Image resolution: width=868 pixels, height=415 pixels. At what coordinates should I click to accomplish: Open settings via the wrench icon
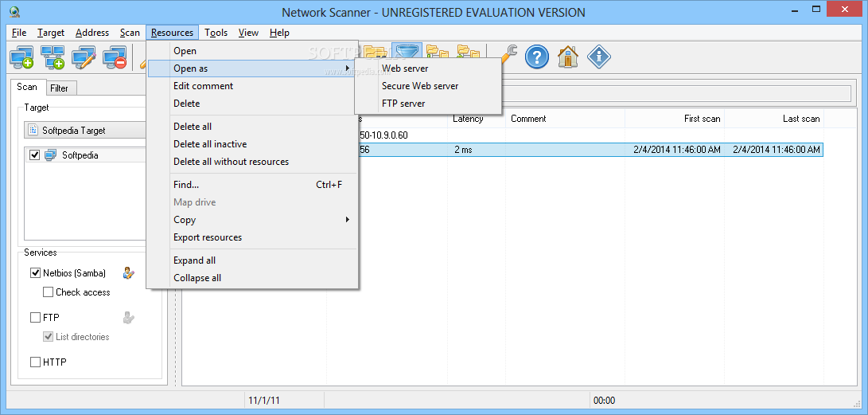pos(508,56)
